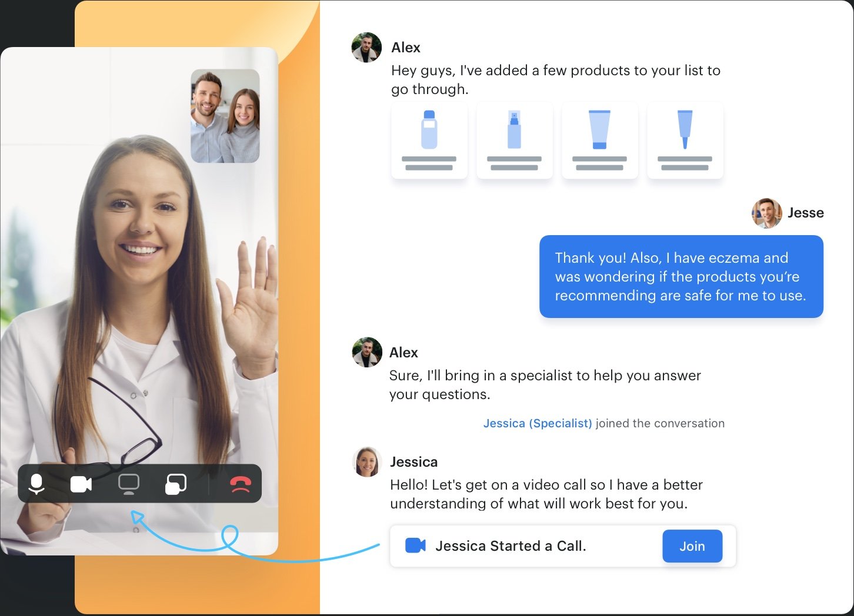Click the Jessica Started a Call text
The height and width of the screenshot is (616, 854).
pos(511,546)
